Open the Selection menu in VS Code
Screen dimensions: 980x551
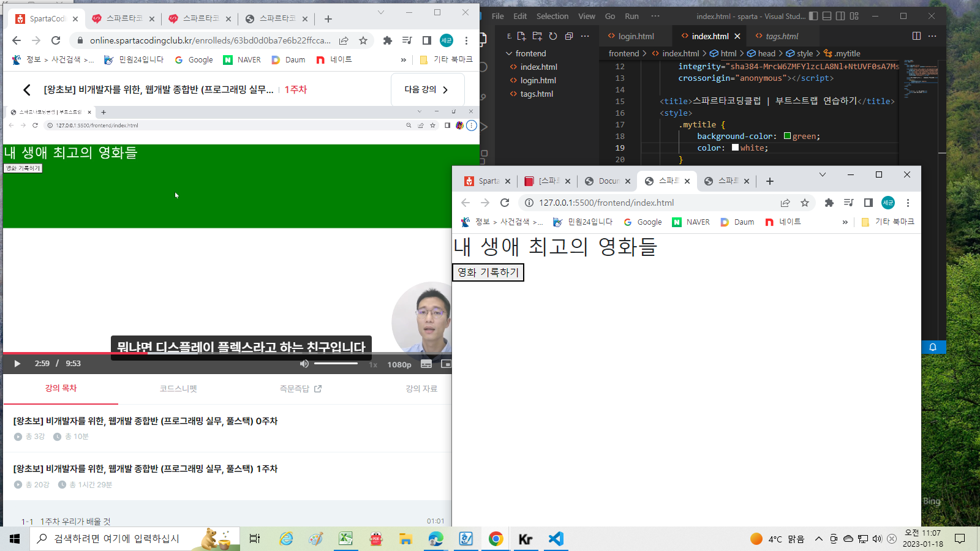(552, 17)
